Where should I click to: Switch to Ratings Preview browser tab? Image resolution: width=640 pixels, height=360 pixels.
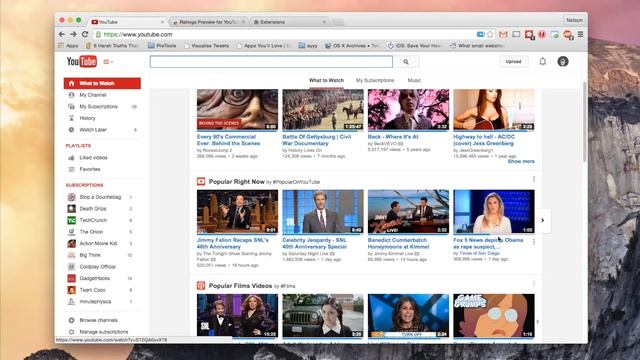(208, 22)
